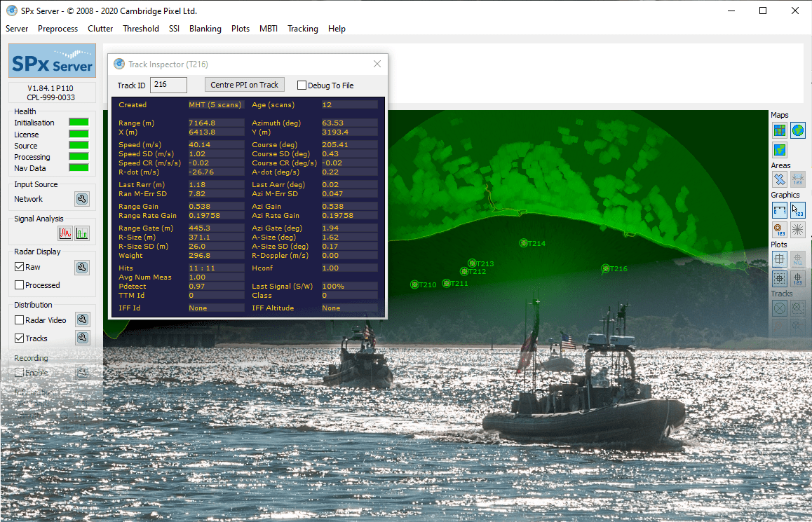Select the tiled grid map icon
Viewport: 812px width, 522px height.
tap(779, 130)
